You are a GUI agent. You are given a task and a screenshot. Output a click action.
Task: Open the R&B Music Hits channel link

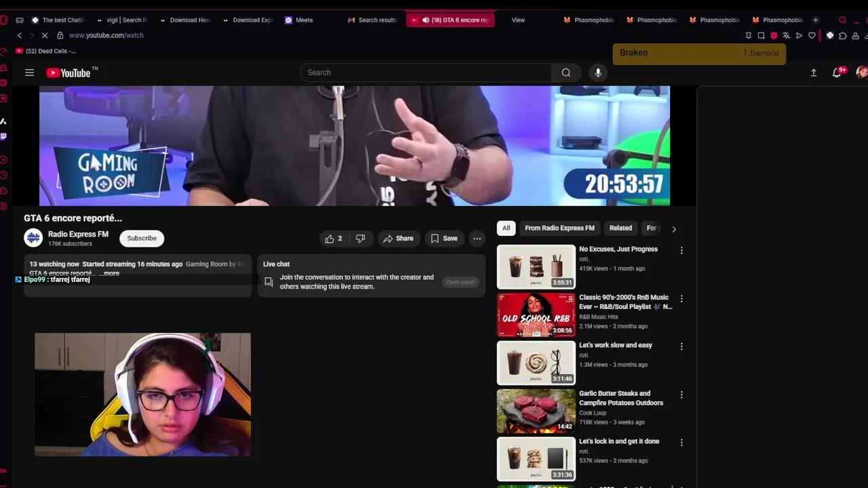click(599, 317)
